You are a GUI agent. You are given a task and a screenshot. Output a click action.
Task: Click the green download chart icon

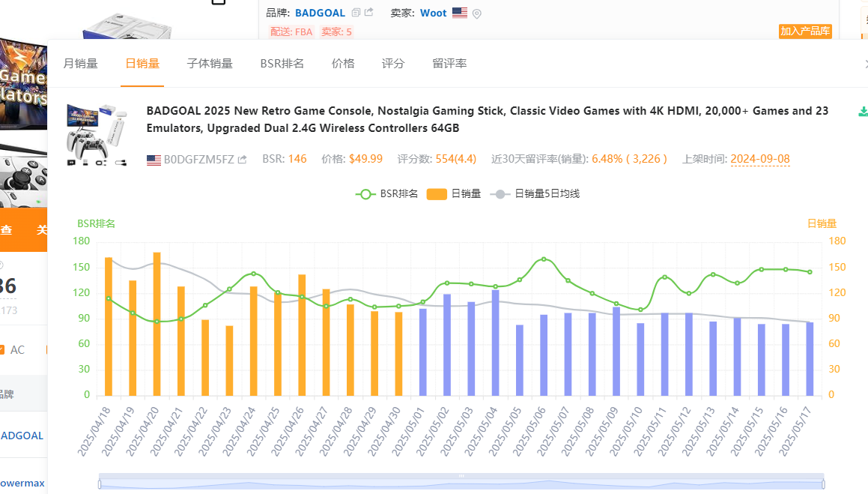pyautogui.click(x=863, y=112)
